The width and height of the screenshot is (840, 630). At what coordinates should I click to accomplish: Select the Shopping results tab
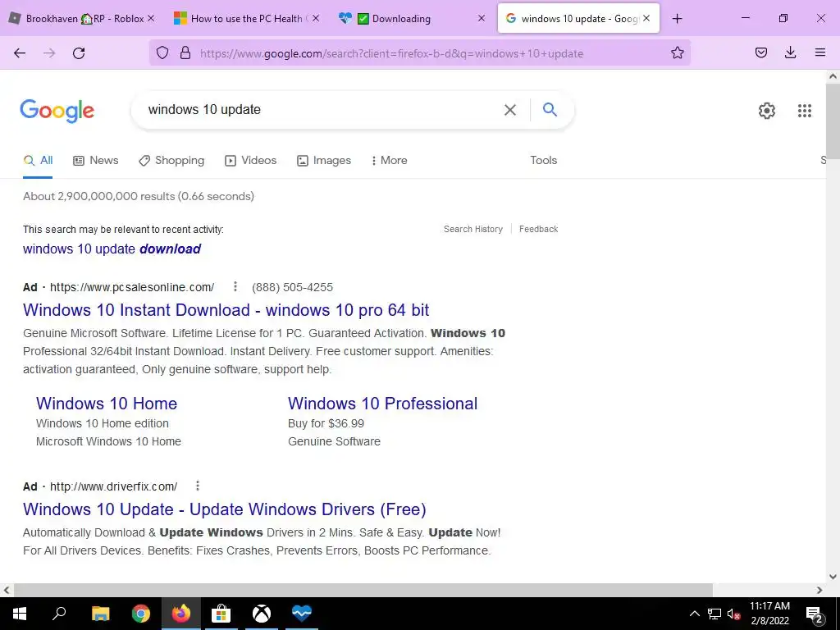(171, 160)
